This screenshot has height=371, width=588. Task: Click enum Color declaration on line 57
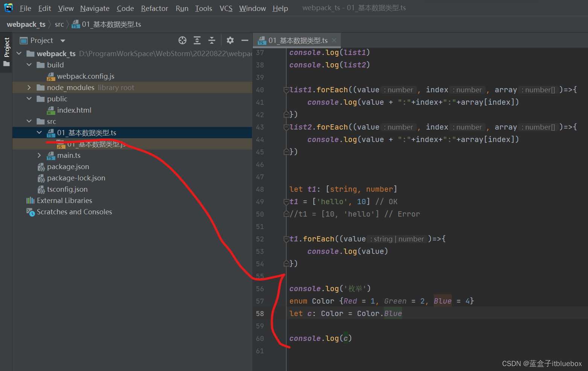(381, 301)
